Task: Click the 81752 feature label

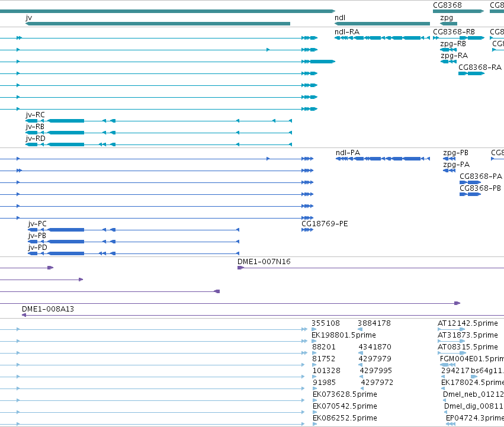Action: coord(324,359)
